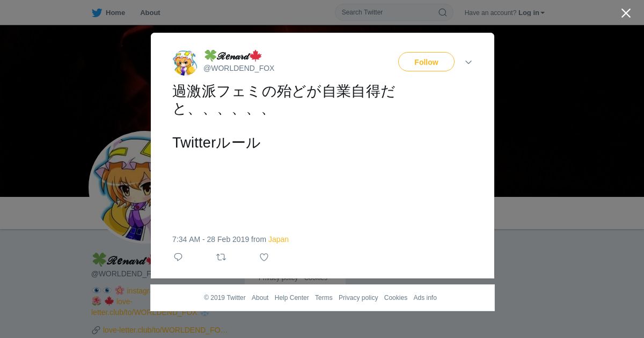Retweet this post with the retweet icon
The width and height of the screenshot is (644, 338).
221,257
